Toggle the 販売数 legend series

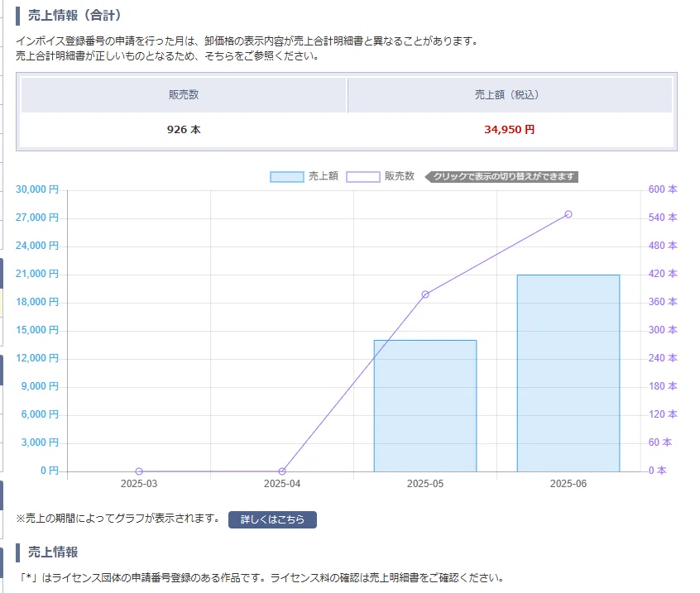coord(381,176)
